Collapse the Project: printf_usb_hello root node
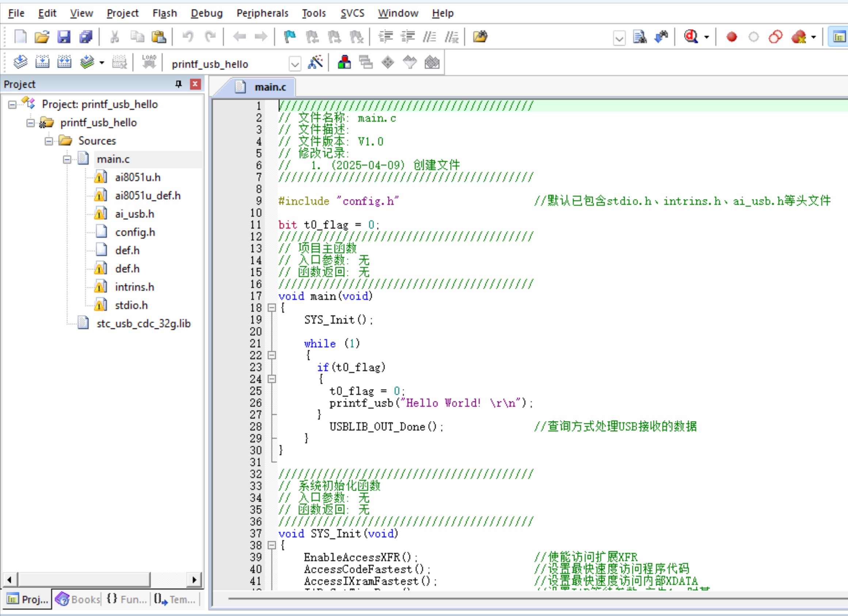 coord(12,104)
